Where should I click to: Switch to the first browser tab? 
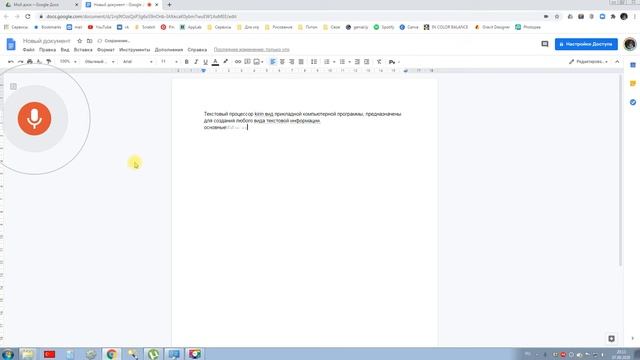coord(41,5)
